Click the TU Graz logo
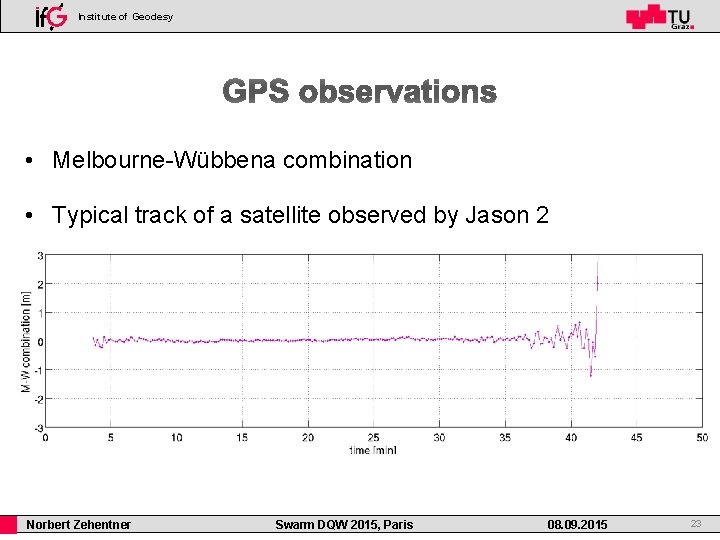The width and height of the screenshot is (720, 540). 660,17
